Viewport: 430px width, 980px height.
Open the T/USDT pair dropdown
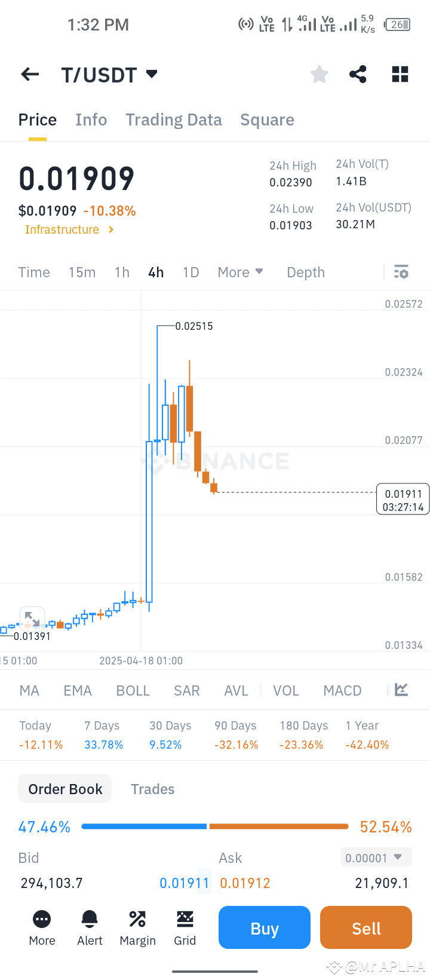(109, 75)
